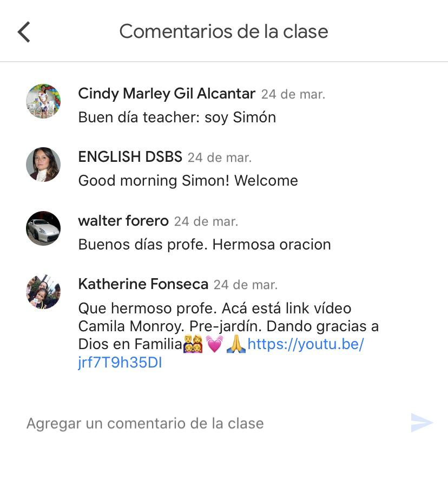Tap the praying hands emoji
Image resolution: width=448 pixels, height=479 pixels.
(x=236, y=344)
